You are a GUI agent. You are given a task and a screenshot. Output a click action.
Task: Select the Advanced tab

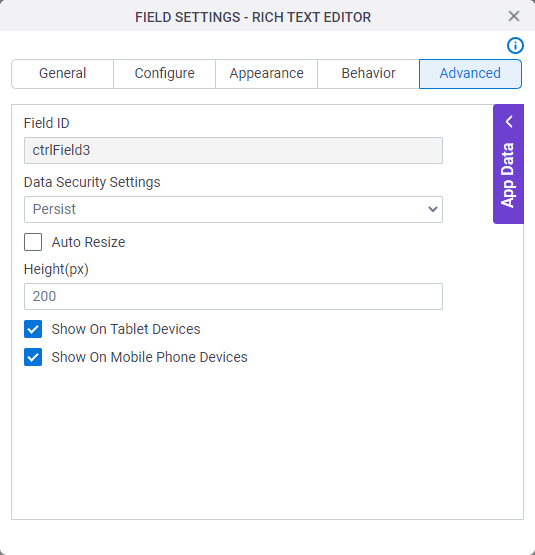point(470,74)
